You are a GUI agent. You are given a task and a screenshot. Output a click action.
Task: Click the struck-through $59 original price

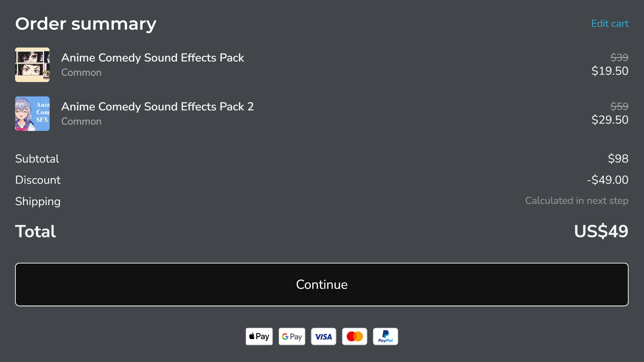tap(619, 106)
